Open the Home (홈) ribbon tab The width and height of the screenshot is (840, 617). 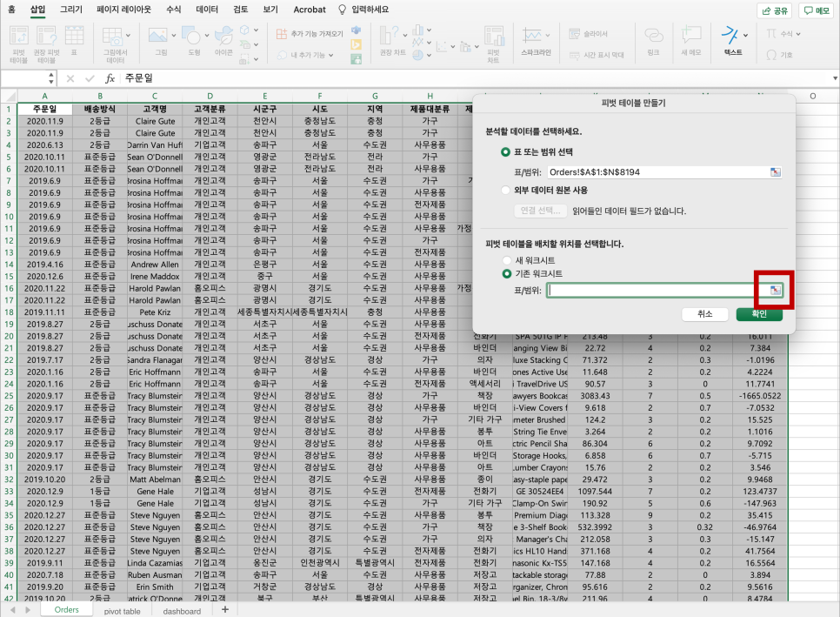pyautogui.click(x=12, y=10)
